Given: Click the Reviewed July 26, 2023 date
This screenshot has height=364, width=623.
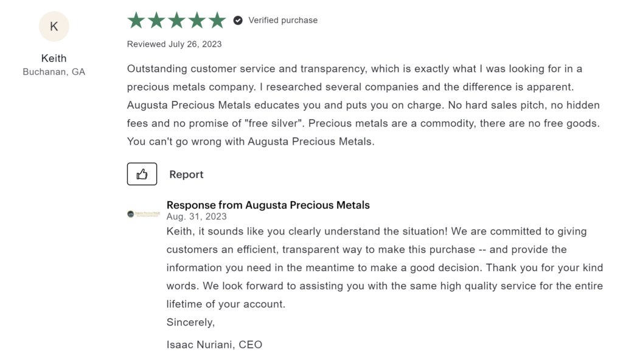Looking at the screenshot, I should click(x=175, y=44).
